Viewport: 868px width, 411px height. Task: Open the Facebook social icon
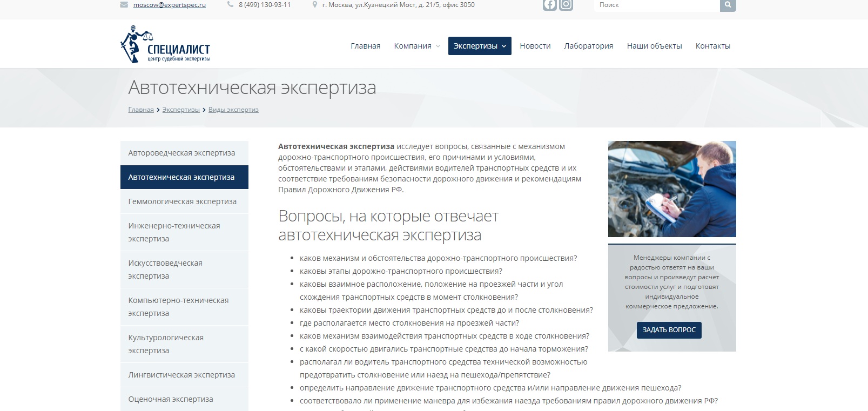coord(549,5)
